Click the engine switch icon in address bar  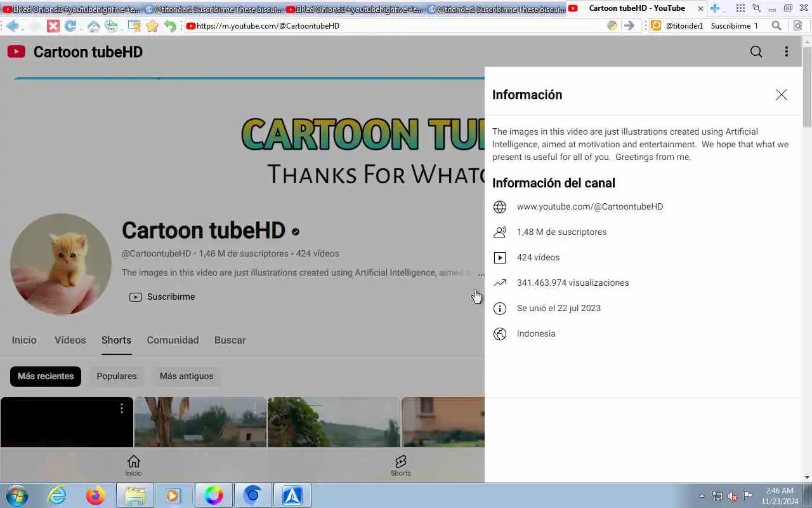coord(612,26)
